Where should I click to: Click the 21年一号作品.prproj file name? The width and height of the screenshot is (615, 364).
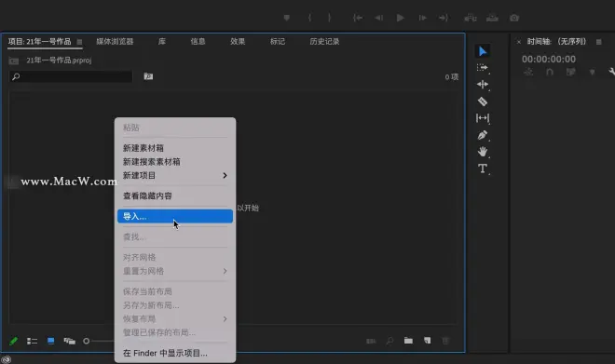tap(59, 61)
